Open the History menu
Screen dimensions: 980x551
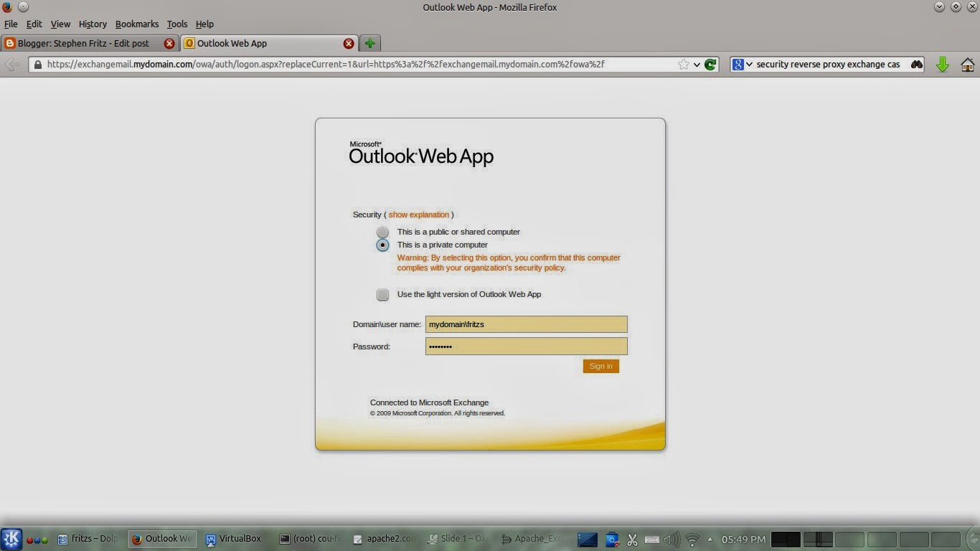93,24
